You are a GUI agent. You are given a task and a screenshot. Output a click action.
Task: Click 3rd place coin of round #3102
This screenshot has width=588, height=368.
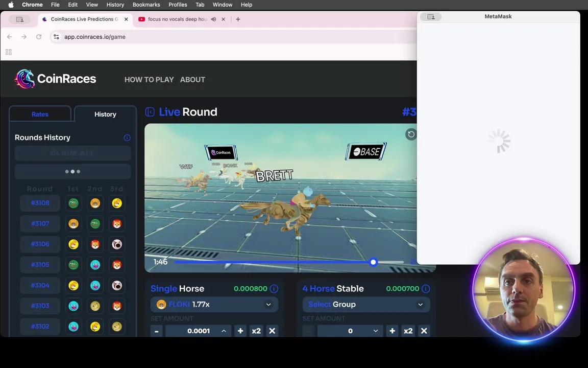coord(117,327)
